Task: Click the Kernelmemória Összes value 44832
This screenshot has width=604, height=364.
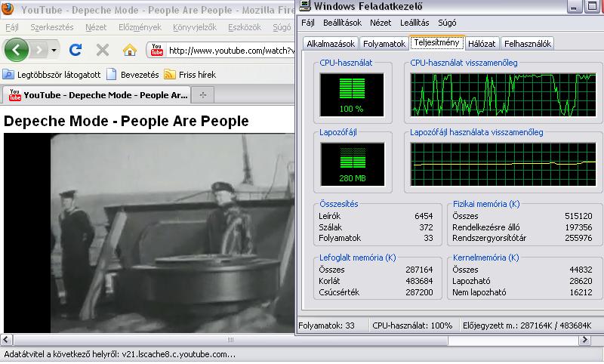Action: (581, 270)
